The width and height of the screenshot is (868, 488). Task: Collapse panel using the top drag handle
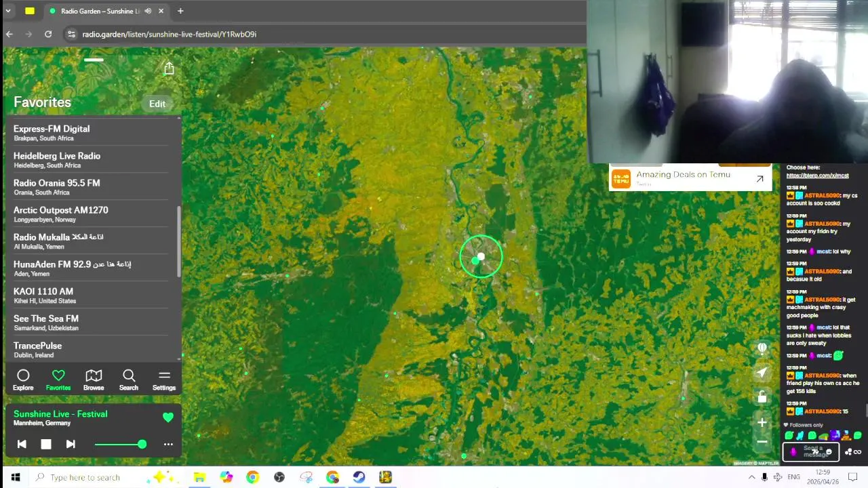[x=94, y=60]
